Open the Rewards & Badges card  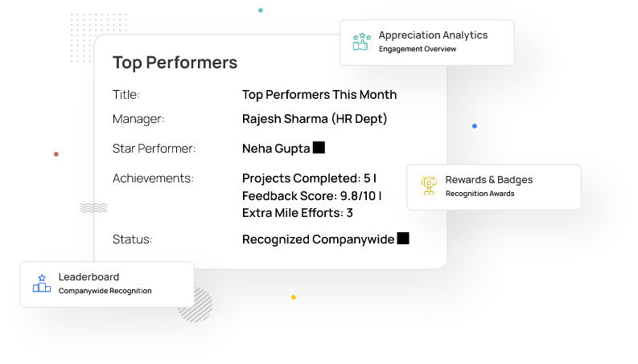click(x=494, y=186)
